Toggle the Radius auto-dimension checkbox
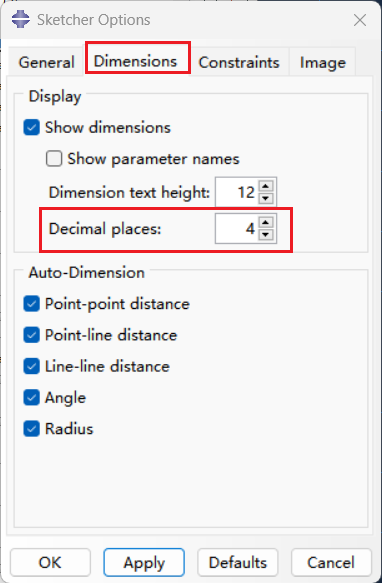 tap(32, 429)
